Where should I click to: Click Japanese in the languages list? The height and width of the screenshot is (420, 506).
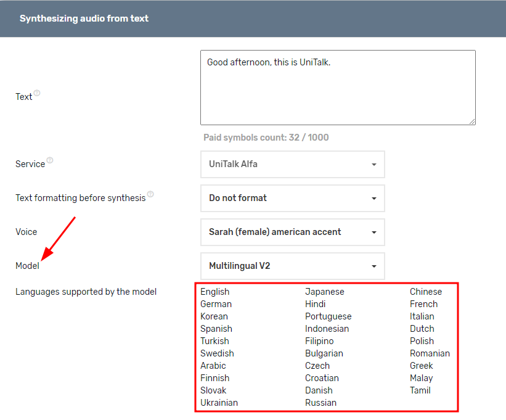(x=324, y=292)
